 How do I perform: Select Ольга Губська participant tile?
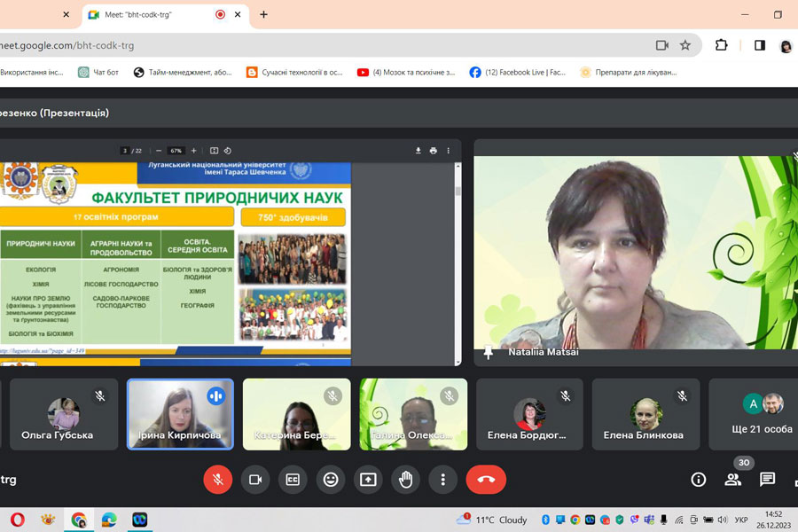pos(64,414)
